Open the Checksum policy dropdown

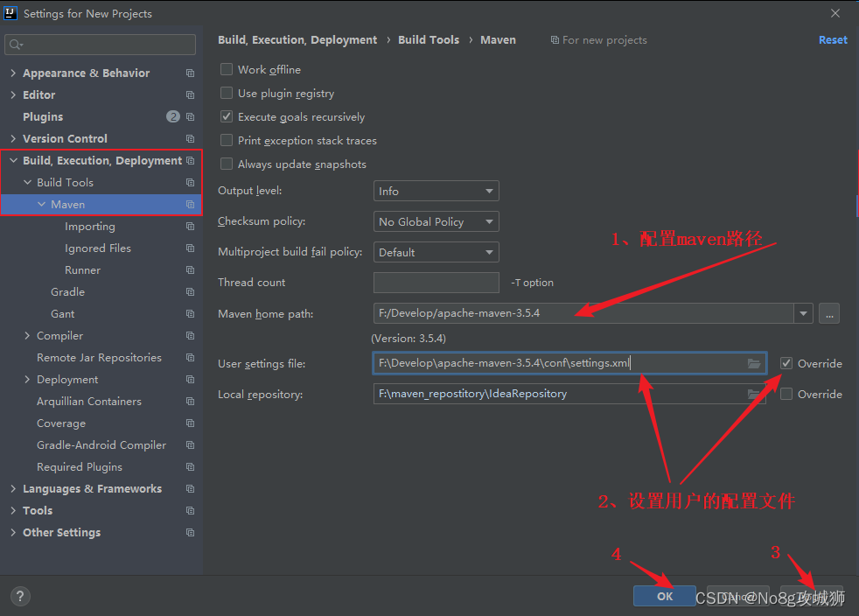(x=436, y=221)
